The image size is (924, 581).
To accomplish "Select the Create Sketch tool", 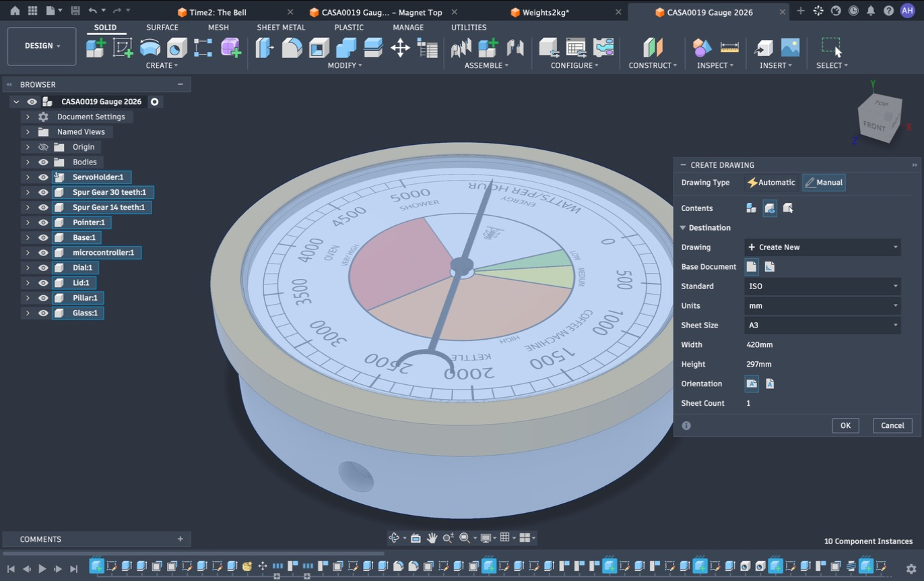I will point(123,48).
